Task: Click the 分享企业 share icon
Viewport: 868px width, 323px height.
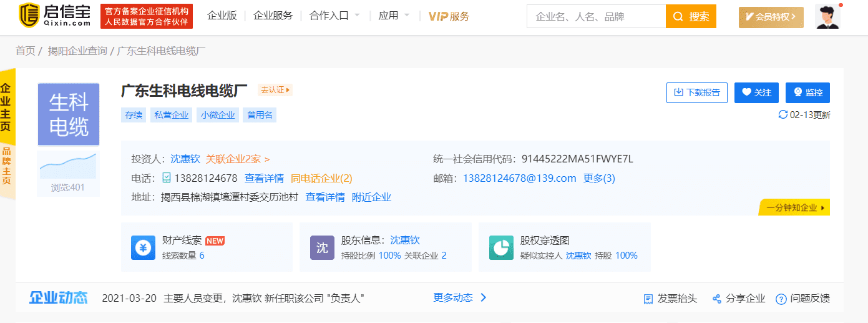Action: point(717,299)
